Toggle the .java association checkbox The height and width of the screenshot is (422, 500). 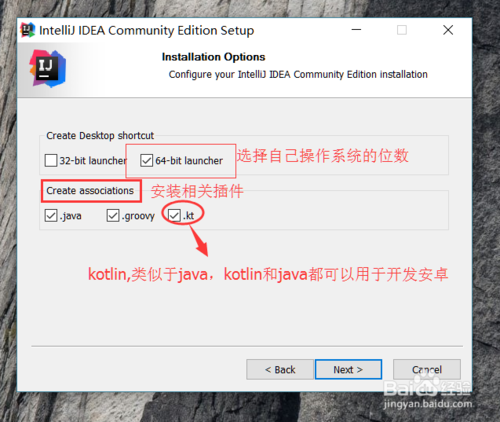51,215
